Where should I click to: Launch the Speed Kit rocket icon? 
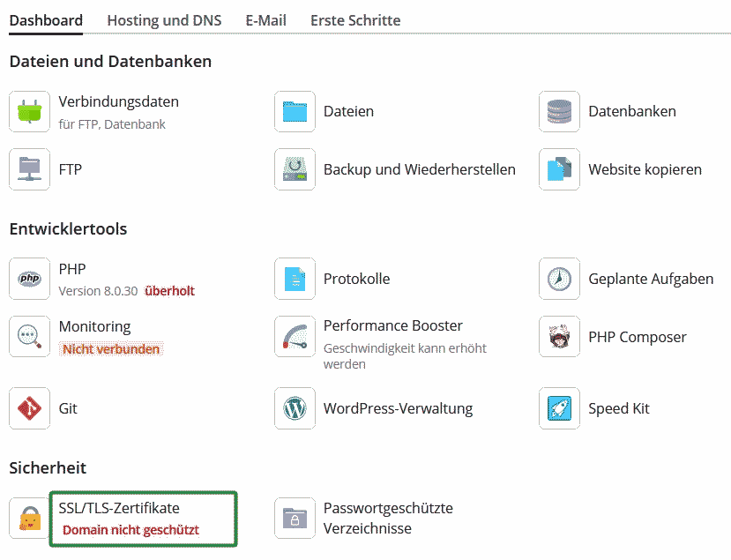click(x=559, y=408)
